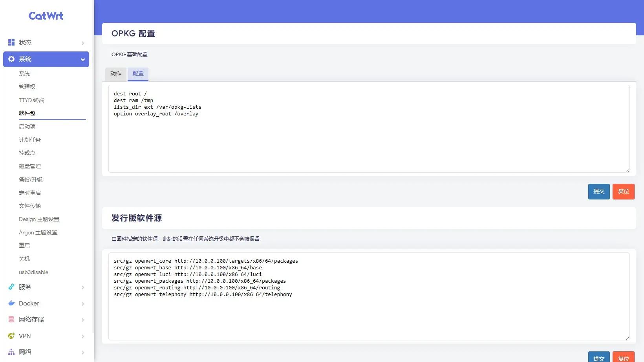Click the 网络存储 database icon

tap(11, 320)
